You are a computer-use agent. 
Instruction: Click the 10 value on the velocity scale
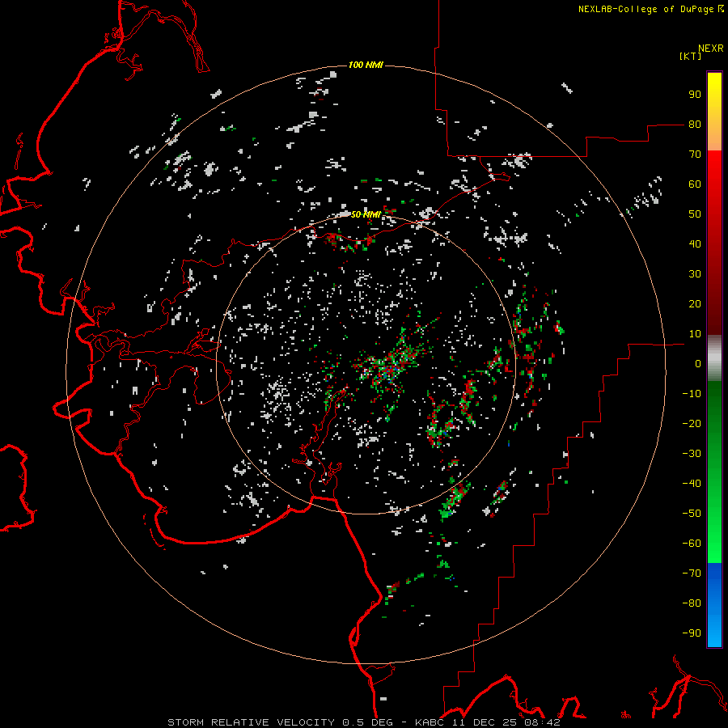pos(695,334)
